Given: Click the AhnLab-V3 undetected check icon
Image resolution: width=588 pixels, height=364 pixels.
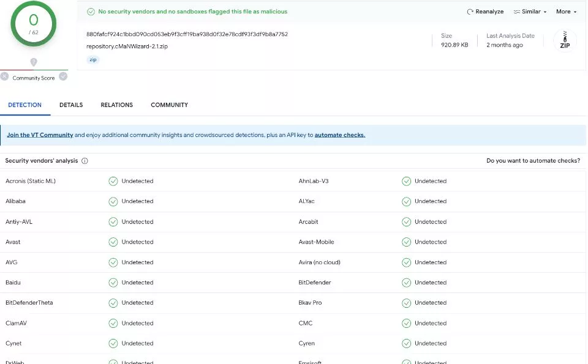Looking at the screenshot, I should click(x=407, y=181).
